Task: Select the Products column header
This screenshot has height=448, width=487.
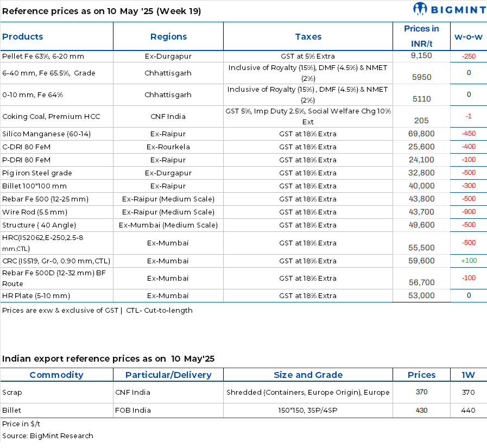Action: (x=23, y=37)
